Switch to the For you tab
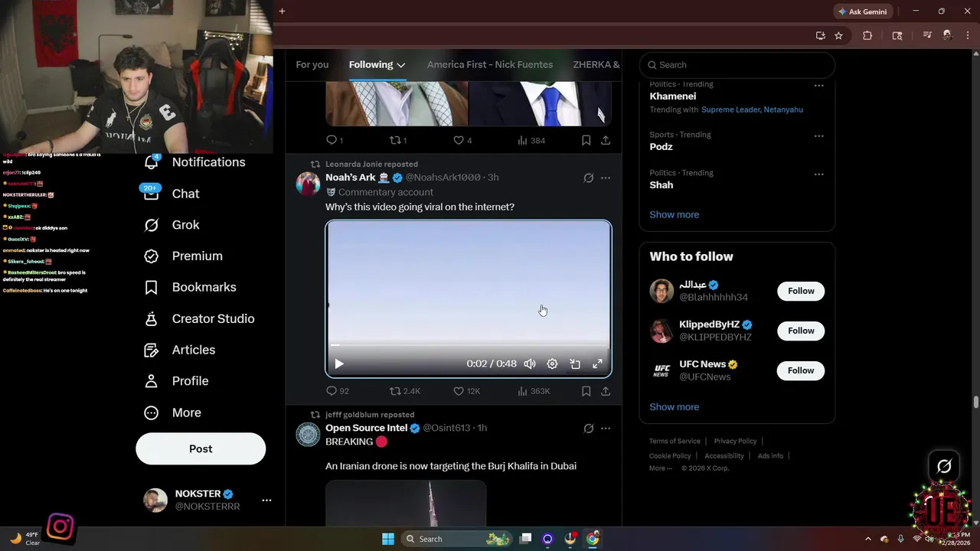This screenshot has height=551, width=980. coord(312,64)
